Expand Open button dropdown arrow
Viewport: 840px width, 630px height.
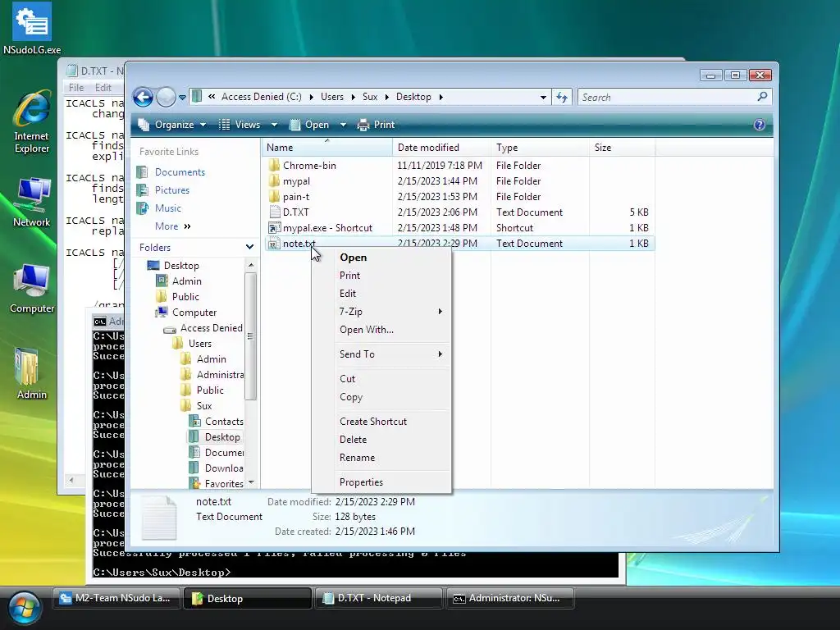(x=344, y=125)
